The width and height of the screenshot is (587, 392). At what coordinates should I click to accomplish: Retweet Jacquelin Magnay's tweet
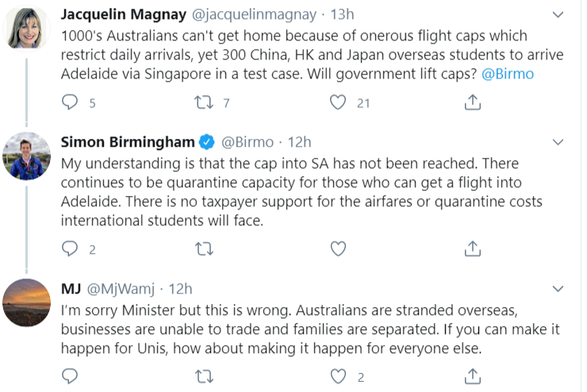[205, 102]
